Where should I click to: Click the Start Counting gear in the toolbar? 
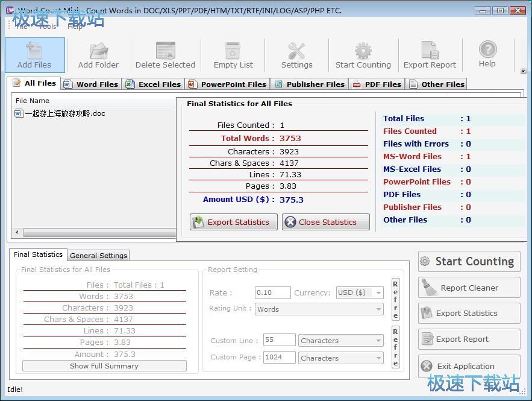363,55
